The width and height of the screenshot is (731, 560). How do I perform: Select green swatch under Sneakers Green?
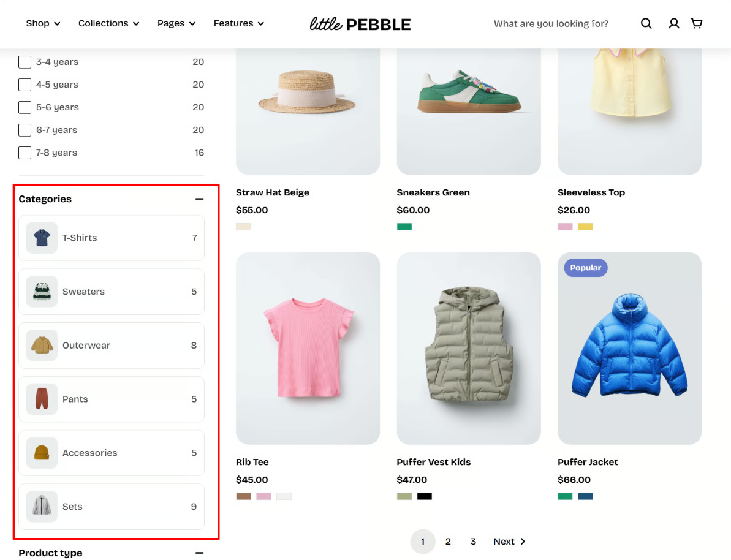click(x=404, y=227)
